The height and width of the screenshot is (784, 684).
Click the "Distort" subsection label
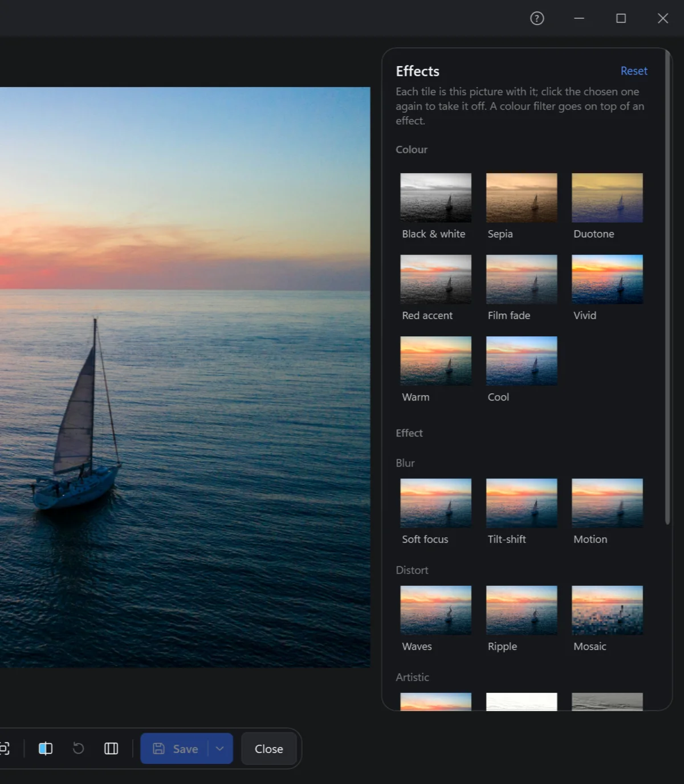point(412,570)
